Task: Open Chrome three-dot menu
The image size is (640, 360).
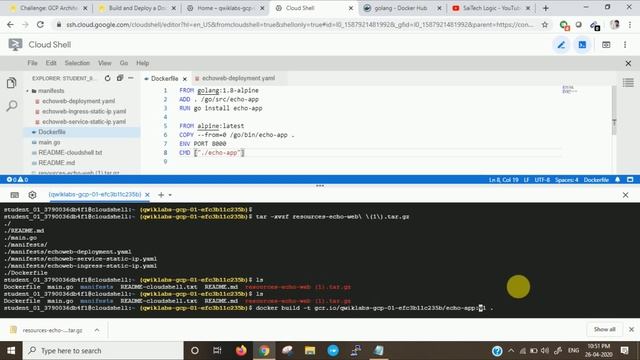Action: point(630,25)
